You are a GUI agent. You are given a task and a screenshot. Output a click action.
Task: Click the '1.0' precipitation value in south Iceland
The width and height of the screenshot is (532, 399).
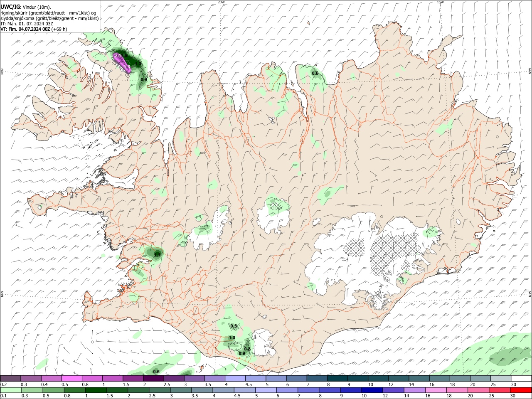(x=232, y=338)
